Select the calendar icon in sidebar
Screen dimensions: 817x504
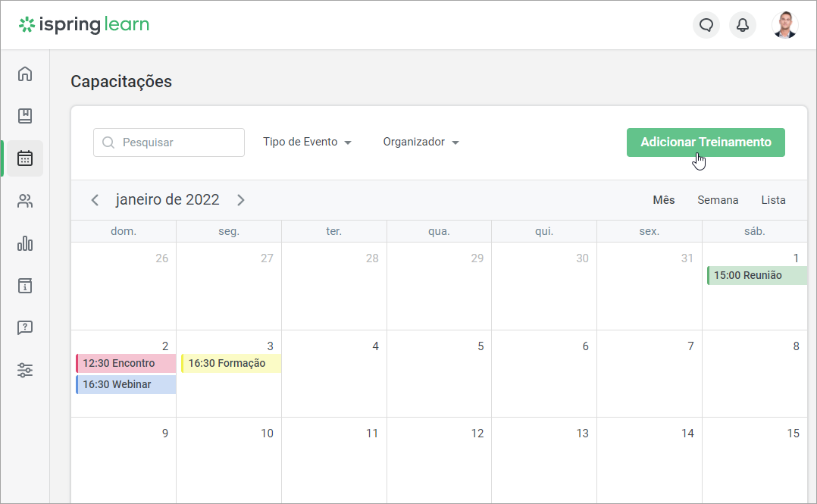[25, 158]
